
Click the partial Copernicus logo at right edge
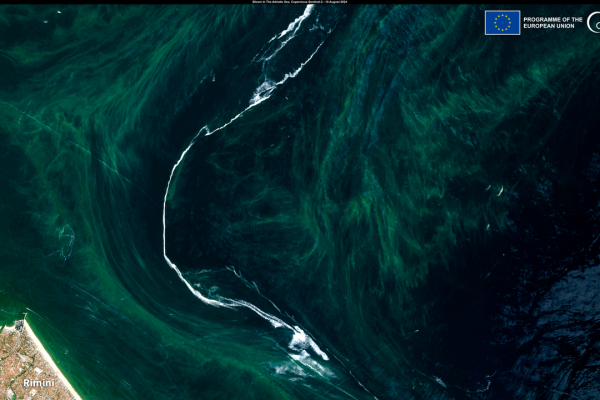tap(594, 22)
